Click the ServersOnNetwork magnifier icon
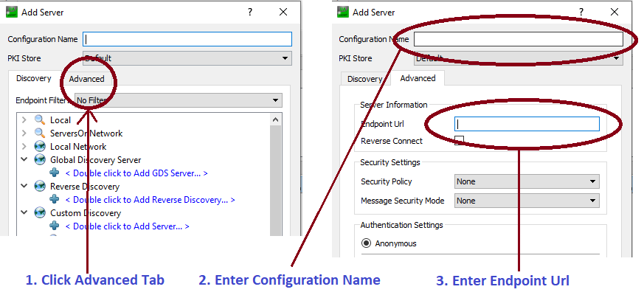 pyautogui.click(x=40, y=133)
